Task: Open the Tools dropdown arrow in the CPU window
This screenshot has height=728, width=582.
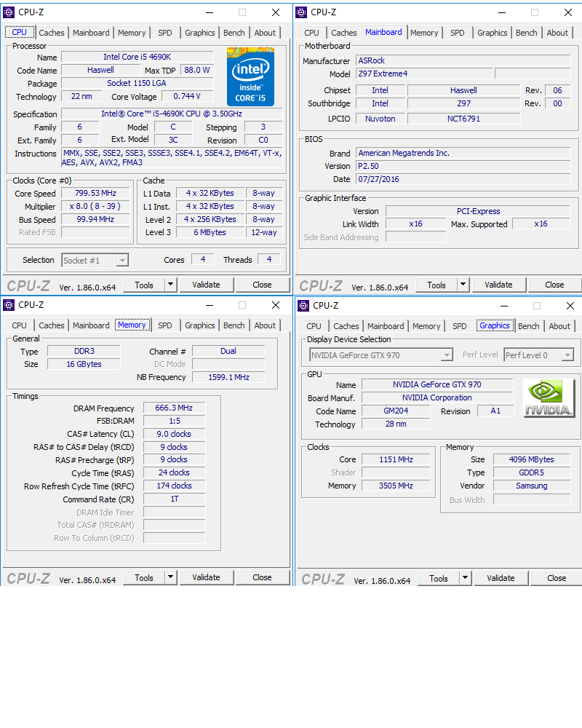Action: [171, 285]
